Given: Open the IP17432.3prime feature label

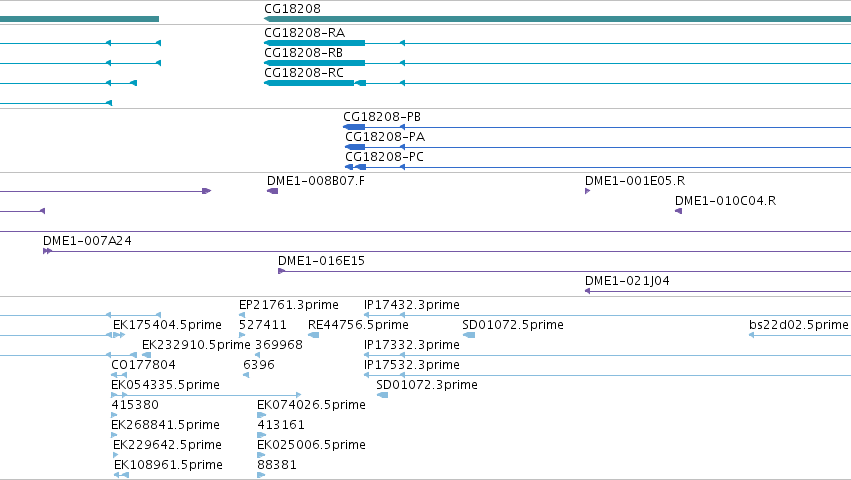Looking at the screenshot, I should (412, 305).
